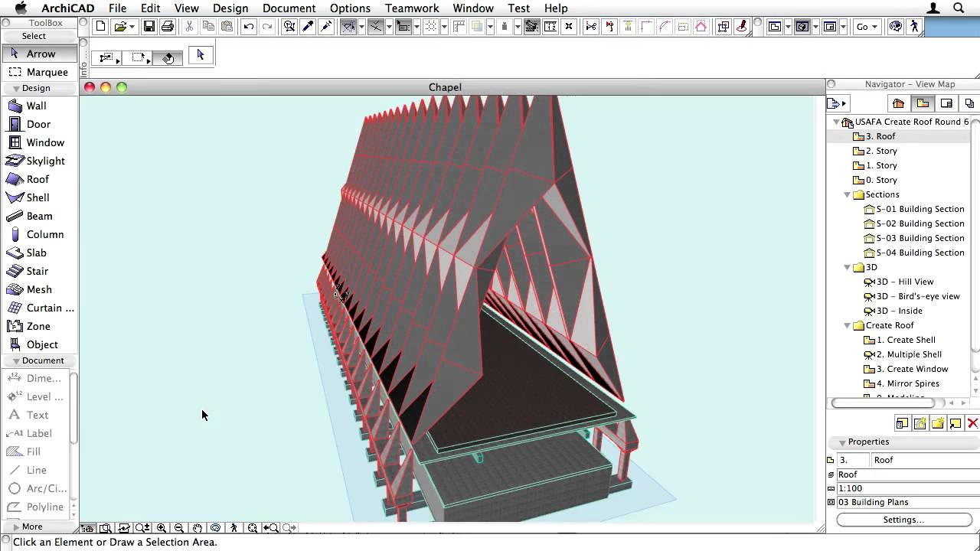Open the Document menu

289,8
